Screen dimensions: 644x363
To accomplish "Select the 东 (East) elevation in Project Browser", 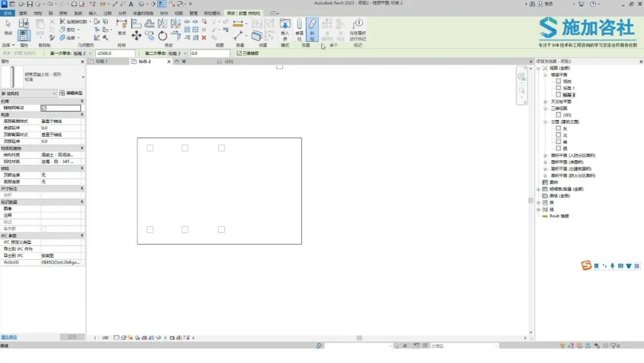I will tap(565, 129).
